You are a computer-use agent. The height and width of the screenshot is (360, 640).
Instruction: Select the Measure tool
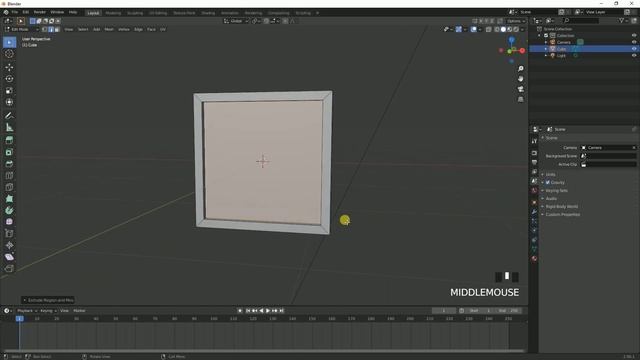(9, 127)
